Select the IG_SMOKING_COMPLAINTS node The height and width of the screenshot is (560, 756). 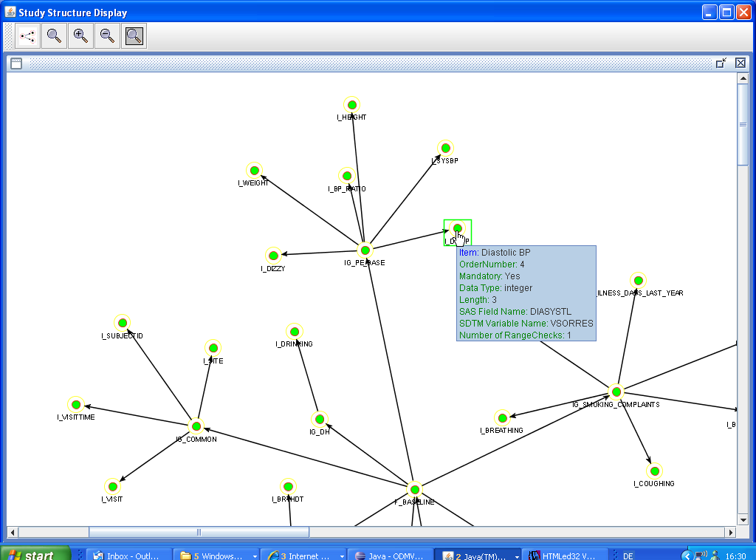[616, 392]
